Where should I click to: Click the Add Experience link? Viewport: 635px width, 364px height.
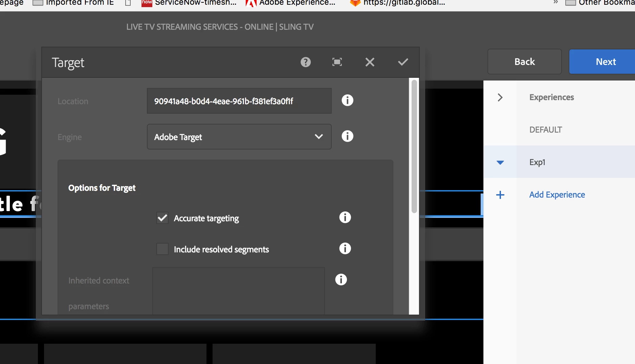click(x=557, y=195)
